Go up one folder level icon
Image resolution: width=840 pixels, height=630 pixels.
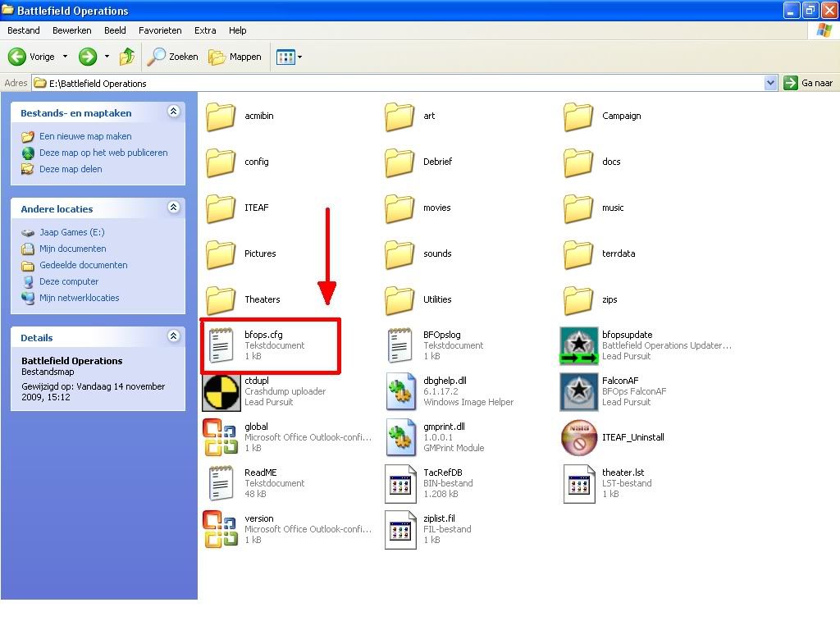point(127,57)
